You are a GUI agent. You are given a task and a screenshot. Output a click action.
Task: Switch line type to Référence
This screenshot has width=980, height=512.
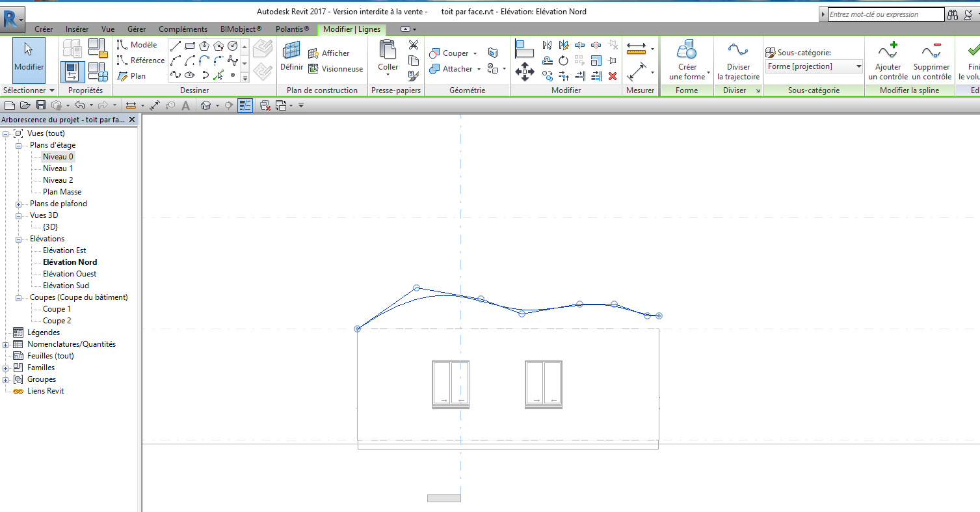coord(140,61)
